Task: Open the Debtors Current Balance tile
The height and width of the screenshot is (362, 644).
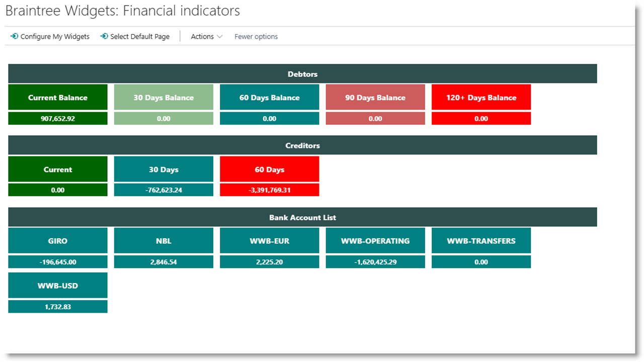Action: [x=58, y=97]
